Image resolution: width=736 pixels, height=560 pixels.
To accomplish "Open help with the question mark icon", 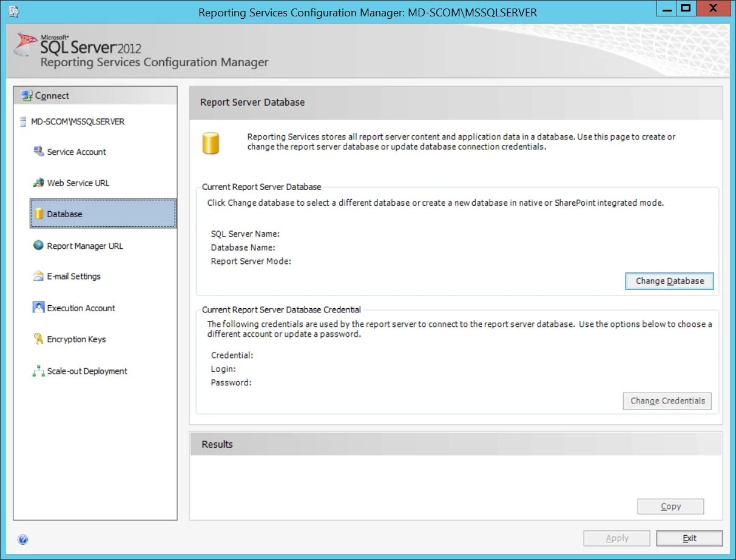I will [x=23, y=539].
